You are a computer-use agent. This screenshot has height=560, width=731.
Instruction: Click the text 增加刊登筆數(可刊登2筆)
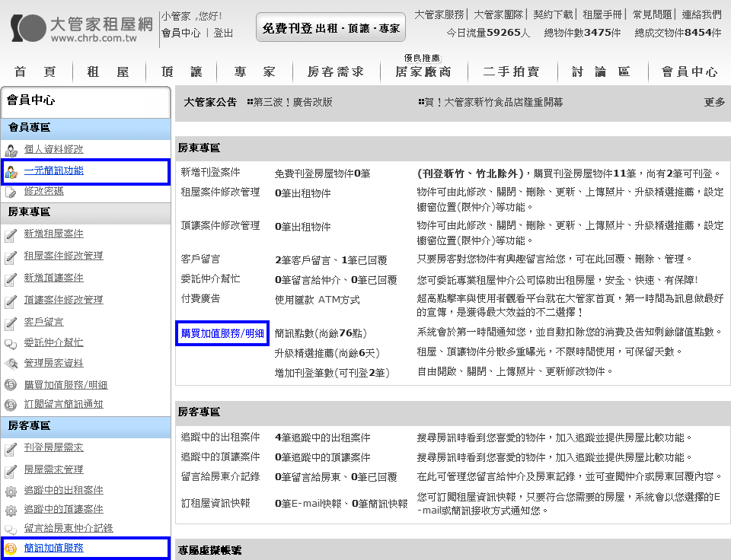(x=332, y=373)
